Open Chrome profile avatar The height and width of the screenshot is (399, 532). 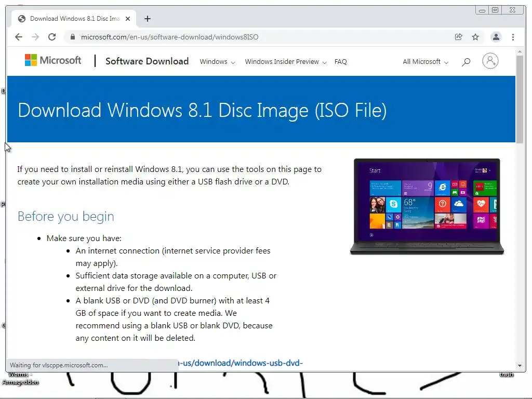coord(496,37)
